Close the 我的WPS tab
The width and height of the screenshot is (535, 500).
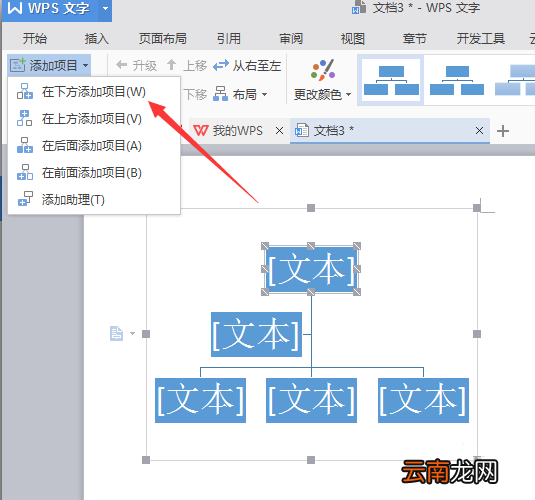279,131
